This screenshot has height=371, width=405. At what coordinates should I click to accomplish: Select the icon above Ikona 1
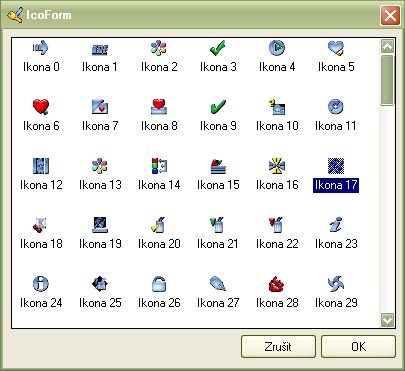click(x=100, y=49)
